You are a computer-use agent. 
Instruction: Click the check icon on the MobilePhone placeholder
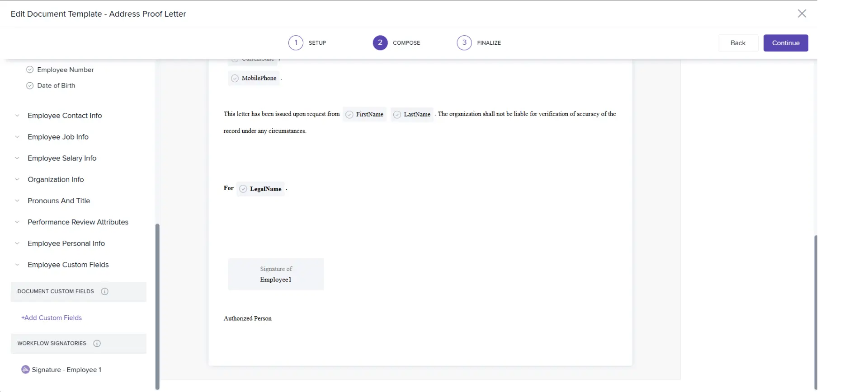coord(235,79)
